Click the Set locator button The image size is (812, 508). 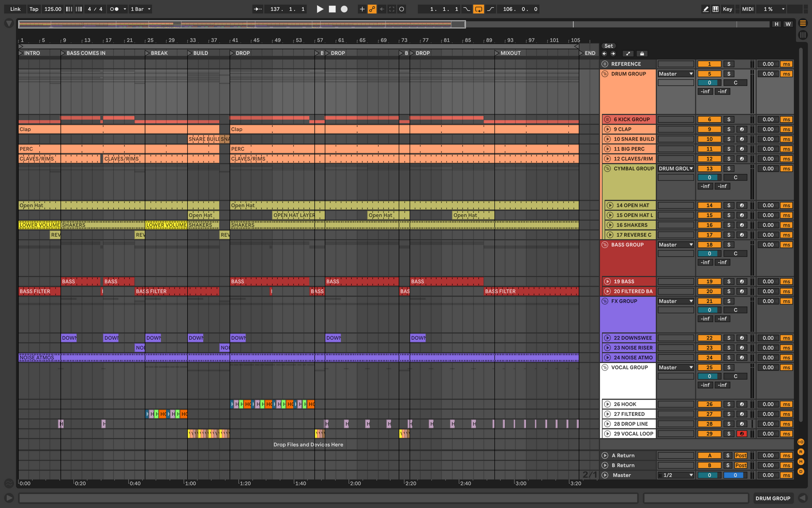(x=609, y=46)
